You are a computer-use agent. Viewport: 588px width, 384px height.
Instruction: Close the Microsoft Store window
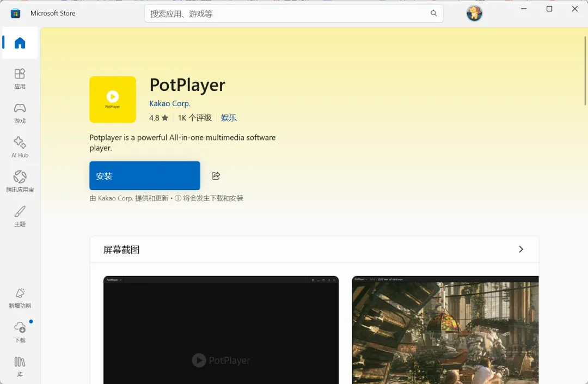[575, 9]
